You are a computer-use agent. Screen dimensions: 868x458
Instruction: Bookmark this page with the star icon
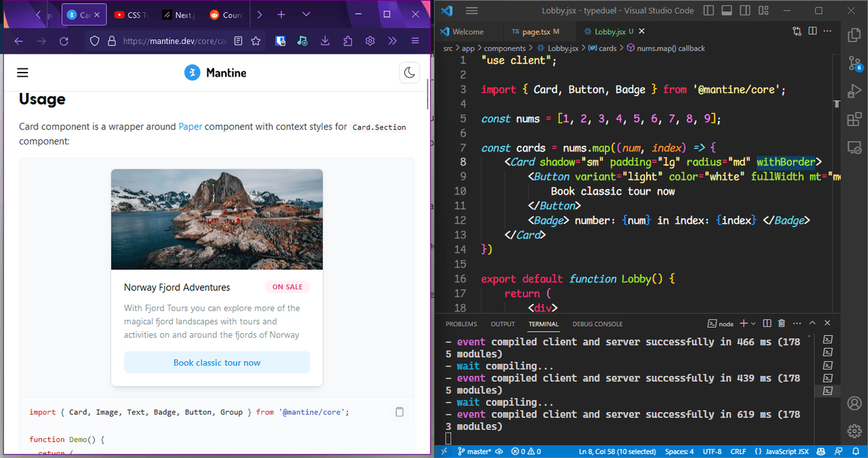(x=256, y=41)
